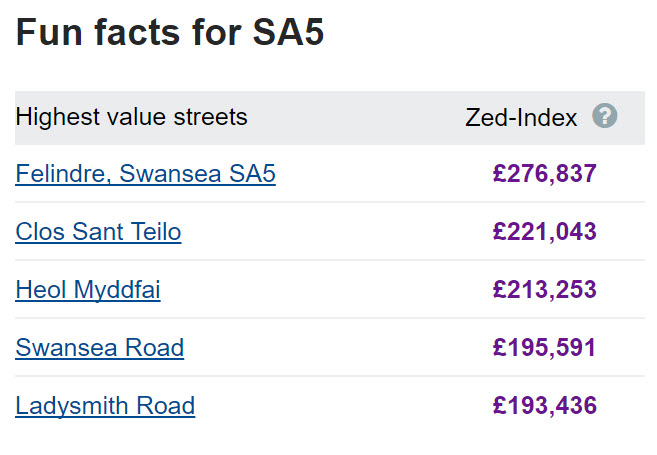The height and width of the screenshot is (455, 657).
Task: Click the Zed-Index help question mark icon
Action: pos(604,116)
